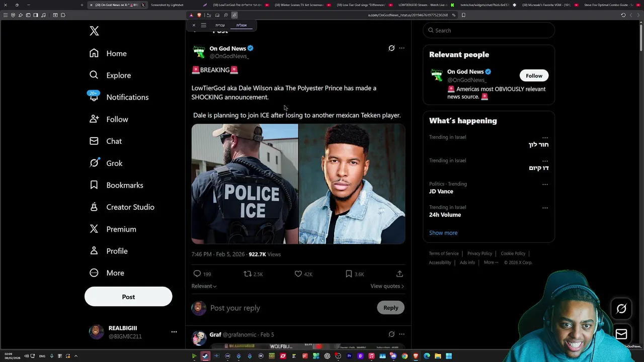Open Grok icon on Graf's reply
Viewport: 644px width, 362px height.
[391, 334]
